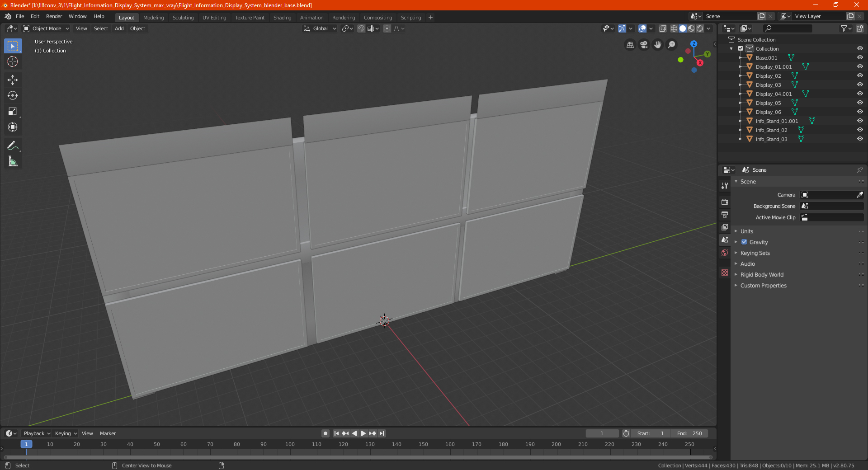Select rendered viewport shading
This screenshot has width=868, height=470.
(700, 28)
